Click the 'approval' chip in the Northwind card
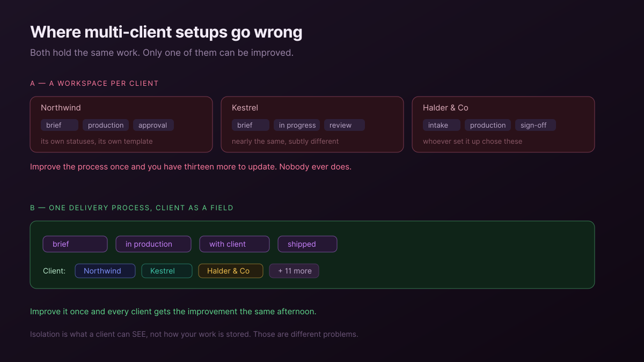This screenshot has height=362, width=644. [153, 125]
